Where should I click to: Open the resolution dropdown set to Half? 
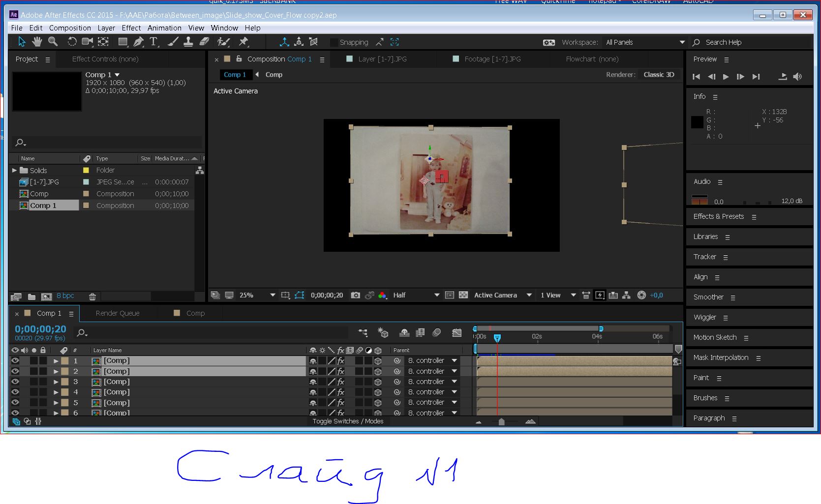(416, 295)
